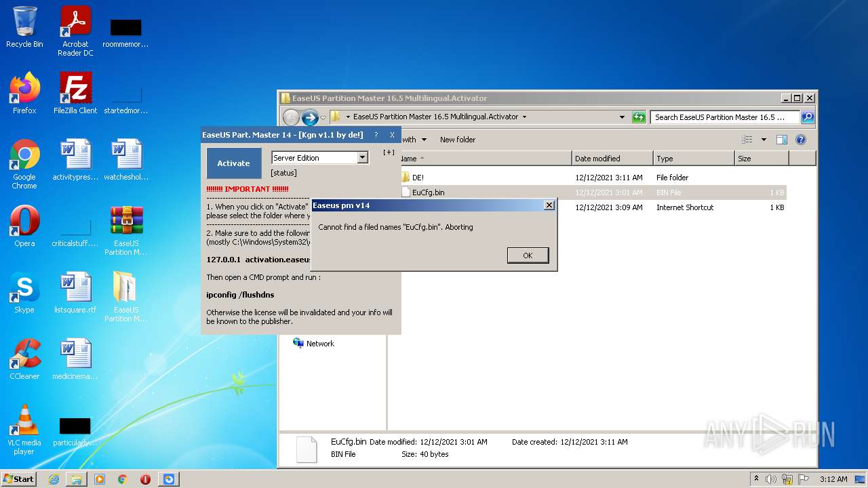This screenshot has width=868, height=488.
Task: Open Internet Explorer from taskbar
Action: [x=54, y=479]
